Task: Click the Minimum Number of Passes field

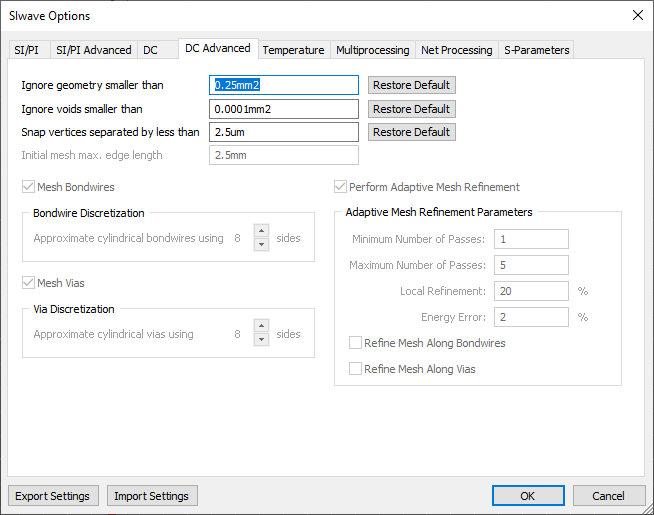Action: 531,239
